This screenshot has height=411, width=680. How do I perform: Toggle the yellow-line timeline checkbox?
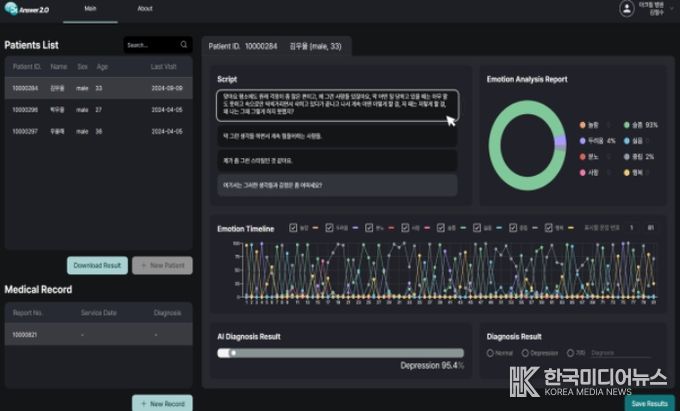(549, 228)
